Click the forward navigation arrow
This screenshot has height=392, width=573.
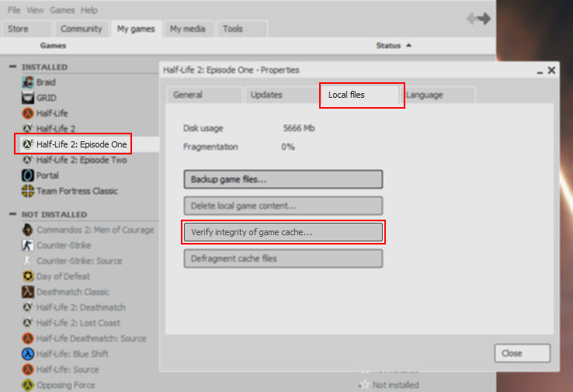click(x=484, y=19)
